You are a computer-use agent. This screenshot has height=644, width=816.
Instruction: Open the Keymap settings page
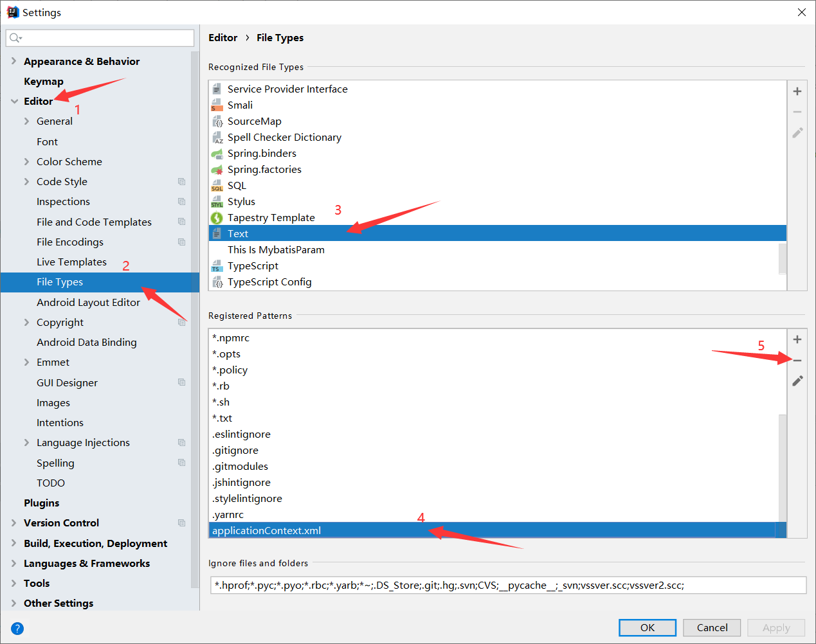click(x=44, y=81)
